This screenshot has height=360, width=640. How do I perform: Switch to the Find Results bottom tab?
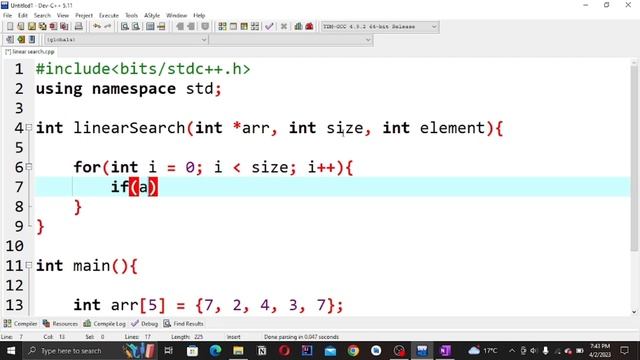(x=184, y=324)
